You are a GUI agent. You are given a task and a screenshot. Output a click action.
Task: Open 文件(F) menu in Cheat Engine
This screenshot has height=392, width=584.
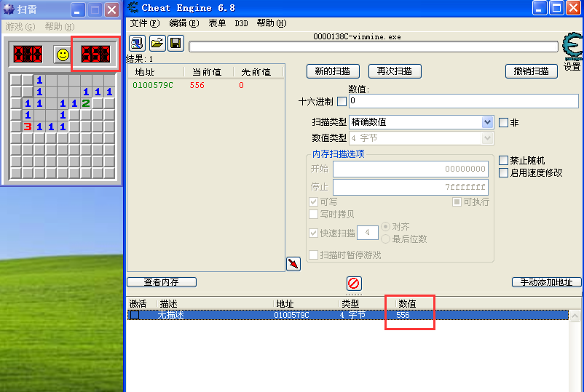point(144,23)
